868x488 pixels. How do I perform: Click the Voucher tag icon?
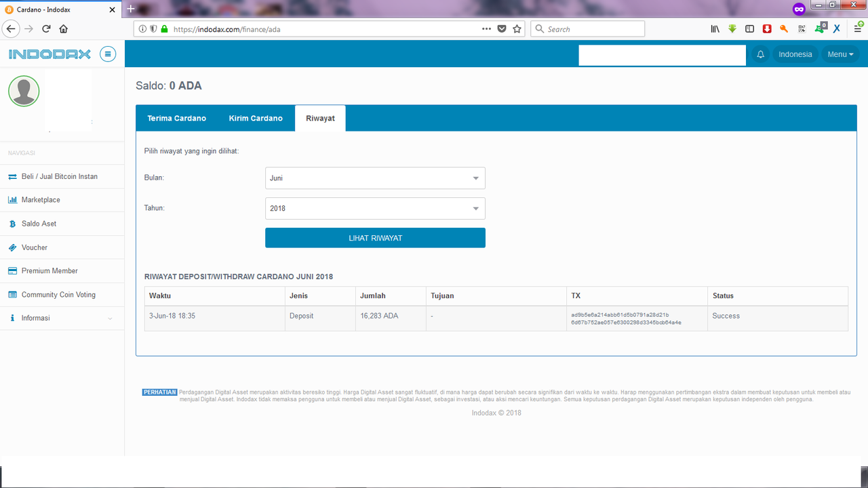pyautogui.click(x=12, y=247)
